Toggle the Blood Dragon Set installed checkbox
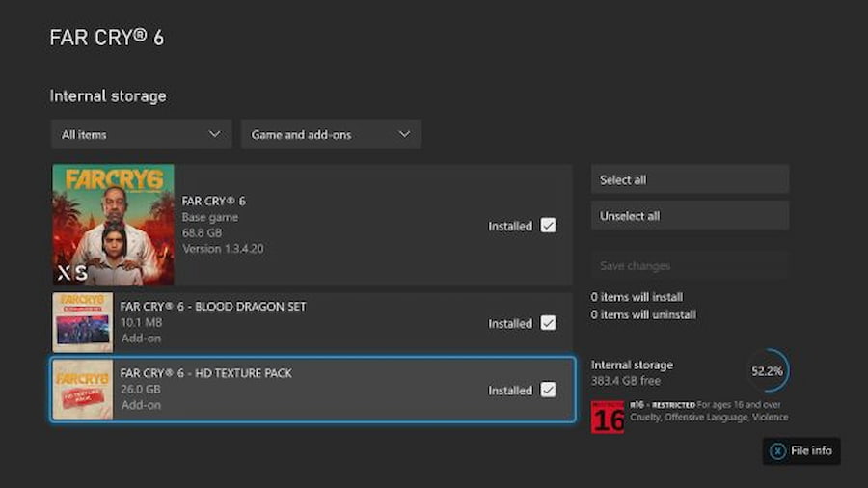This screenshot has width=868, height=488. coord(548,323)
